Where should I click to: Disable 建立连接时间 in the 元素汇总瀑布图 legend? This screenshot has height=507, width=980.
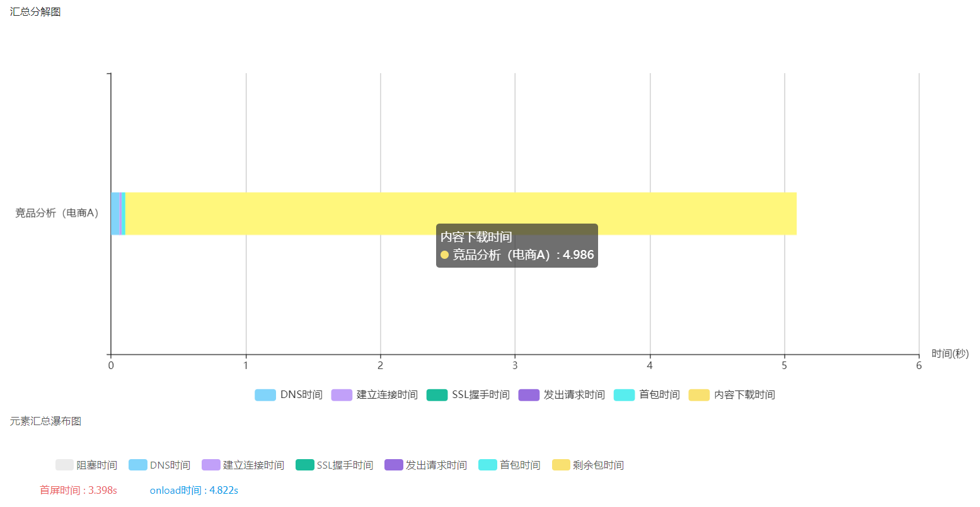243,465
